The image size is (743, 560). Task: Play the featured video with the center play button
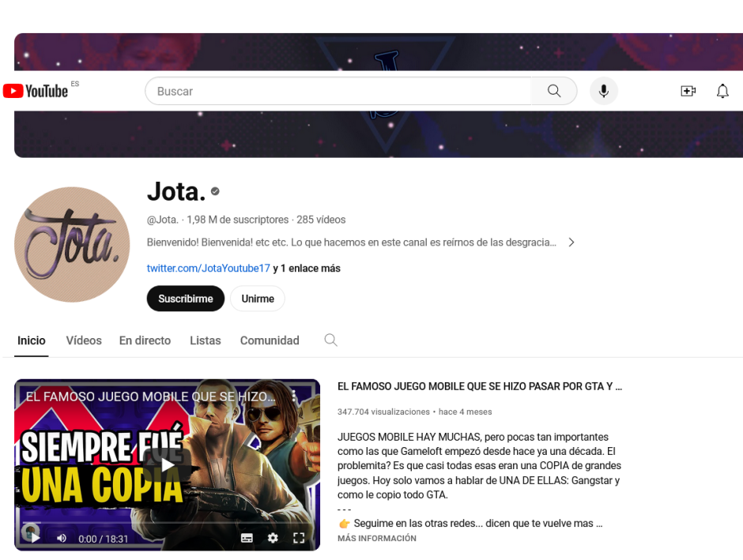click(168, 465)
